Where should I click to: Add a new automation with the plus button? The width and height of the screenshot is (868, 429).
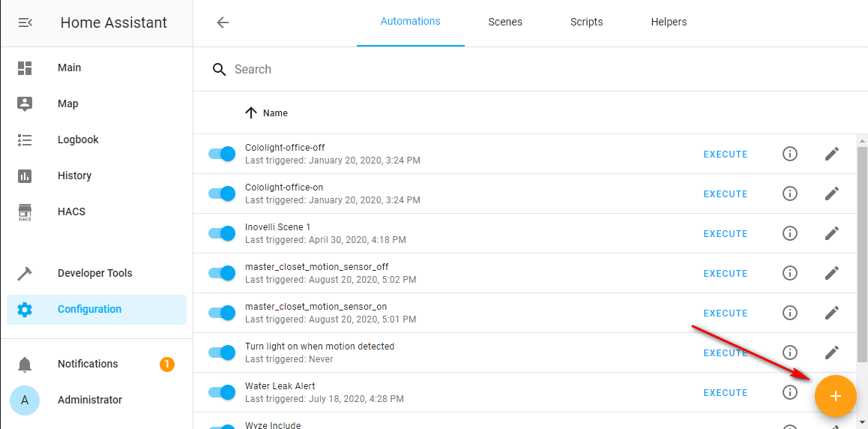tap(835, 396)
